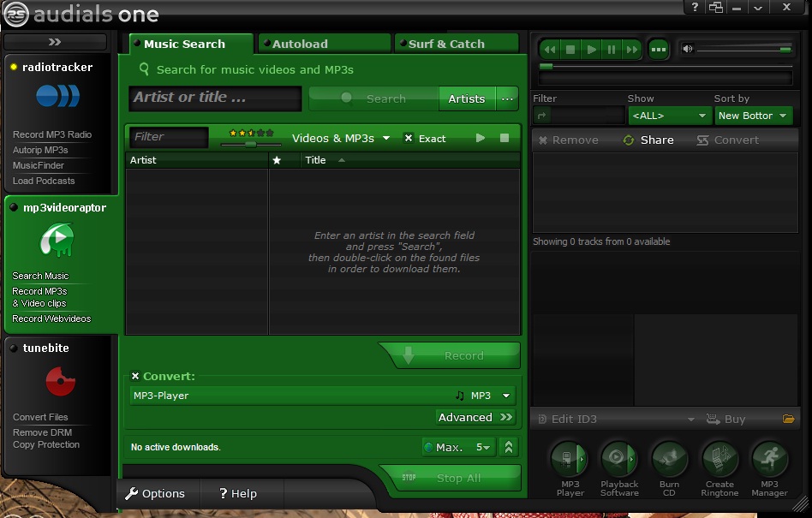Open the Videos & MP3s dropdown
The width and height of the screenshot is (812, 518).
[x=341, y=138]
